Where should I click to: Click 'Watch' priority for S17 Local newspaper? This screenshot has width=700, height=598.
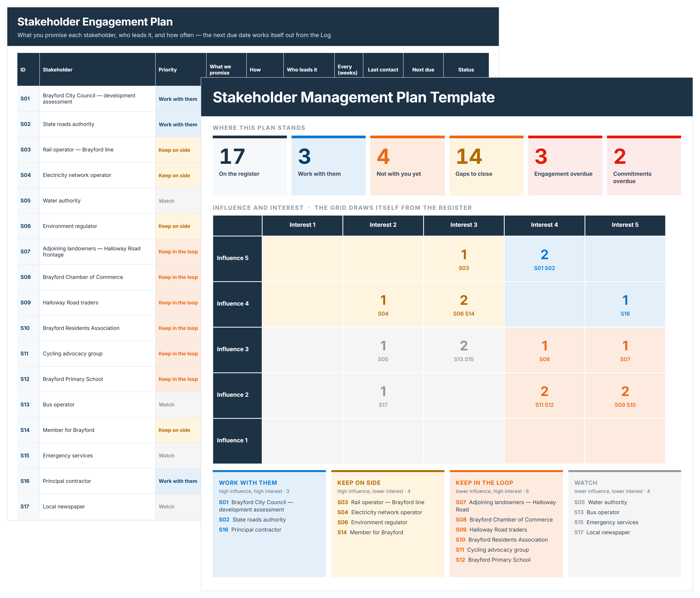click(x=178, y=507)
